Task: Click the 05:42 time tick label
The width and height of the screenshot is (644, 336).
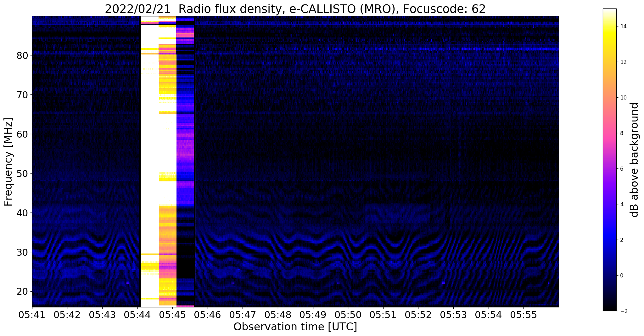Action: 67,314
